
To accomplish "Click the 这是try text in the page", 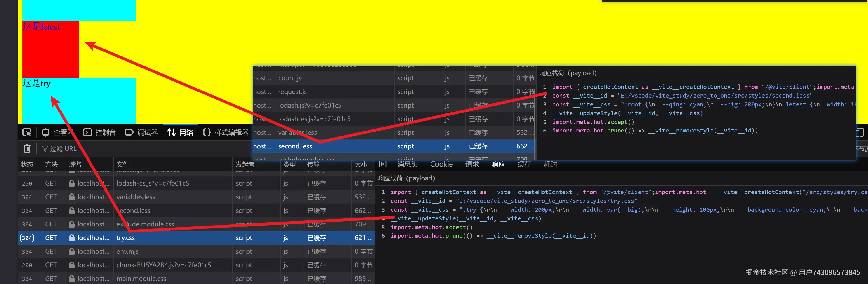I will click(36, 83).
